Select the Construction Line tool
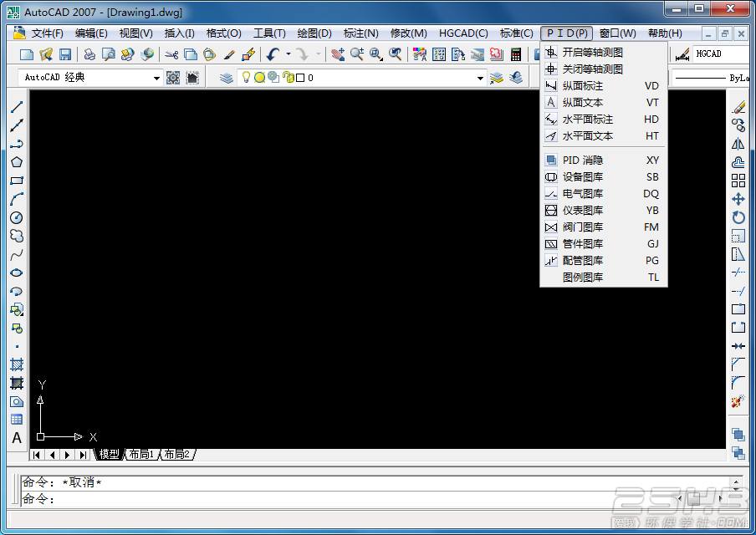756x535 pixels. click(x=17, y=125)
